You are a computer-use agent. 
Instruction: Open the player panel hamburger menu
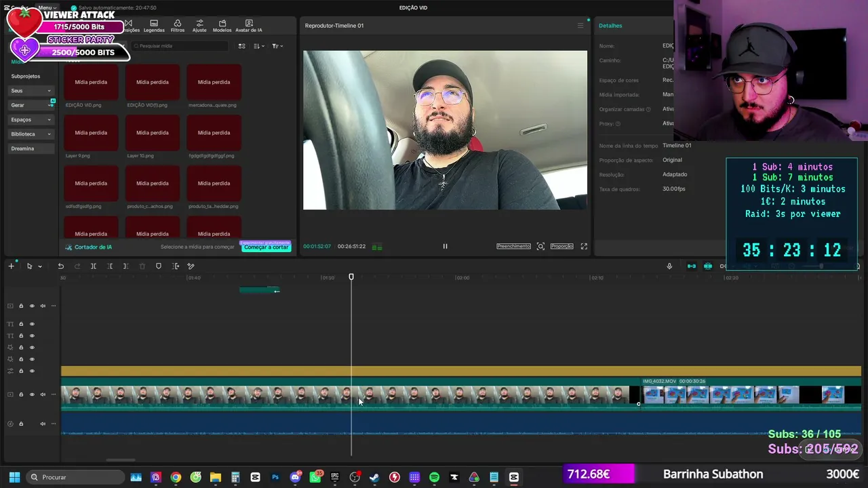[x=580, y=26]
